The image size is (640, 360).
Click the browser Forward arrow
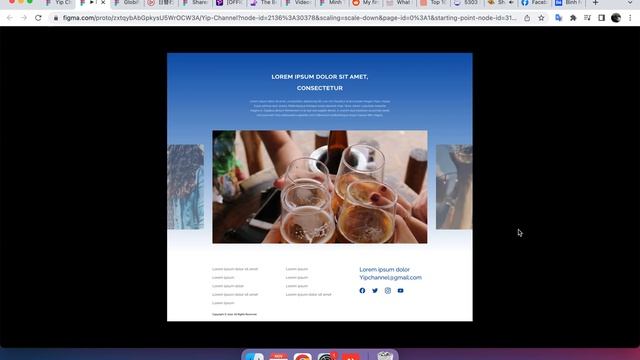[24, 18]
